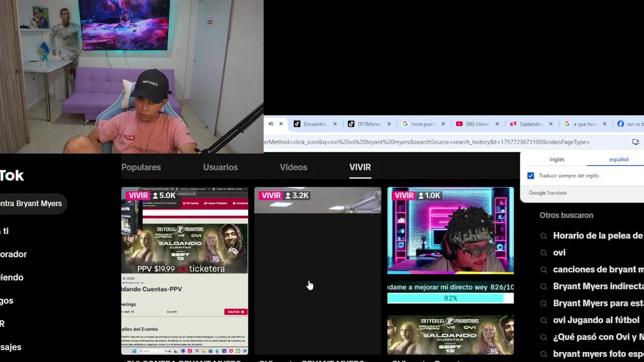Magnifier icon beside 'bryant myers foto esp'
This screenshot has height=362, width=644.
coord(543,354)
